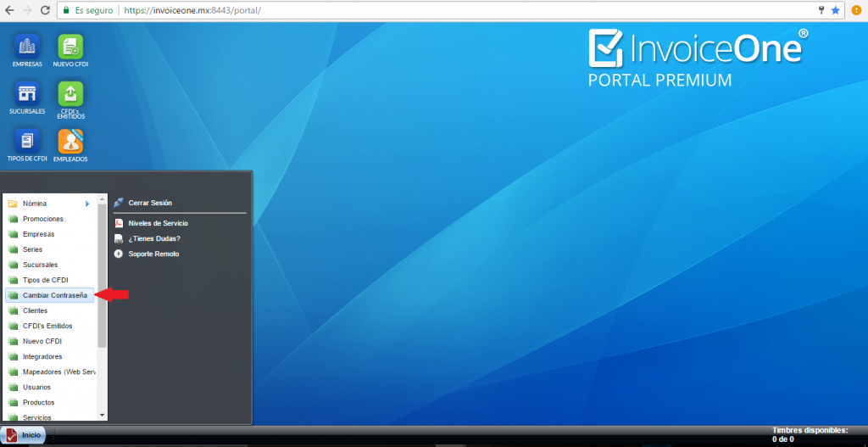Screen dimensions: 868x447
Task: Click the Inicio start button
Action: pyautogui.click(x=23, y=435)
